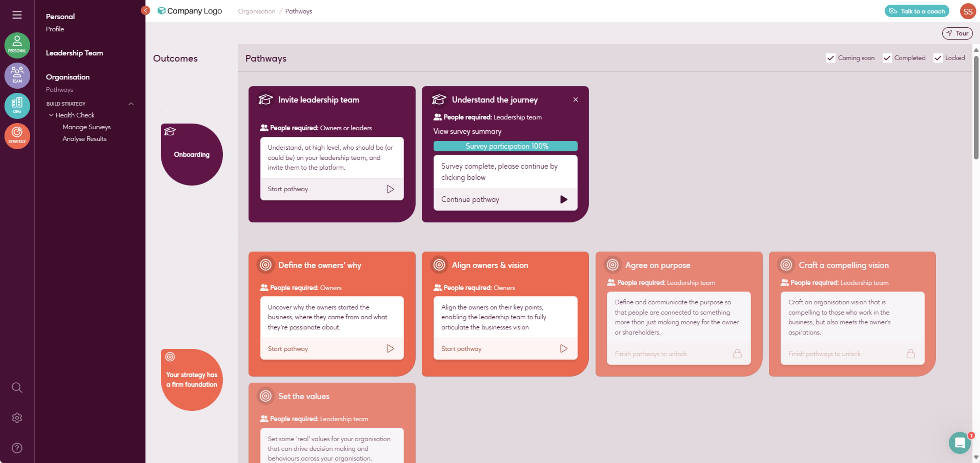Viewport: 980px width, 463px height.
Task: Click play icon on Continue pathway
Action: 563,200
